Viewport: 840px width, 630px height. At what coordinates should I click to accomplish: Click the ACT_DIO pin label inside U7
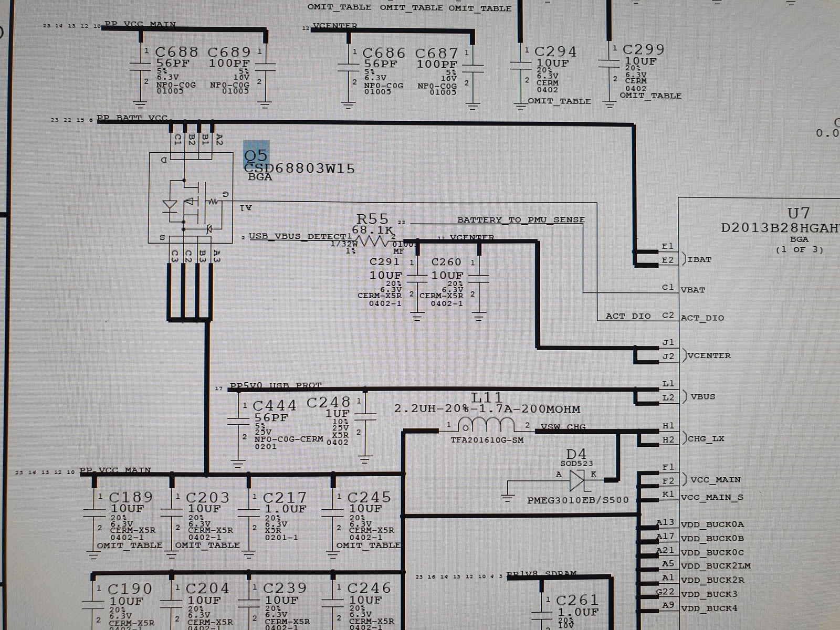(702, 318)
